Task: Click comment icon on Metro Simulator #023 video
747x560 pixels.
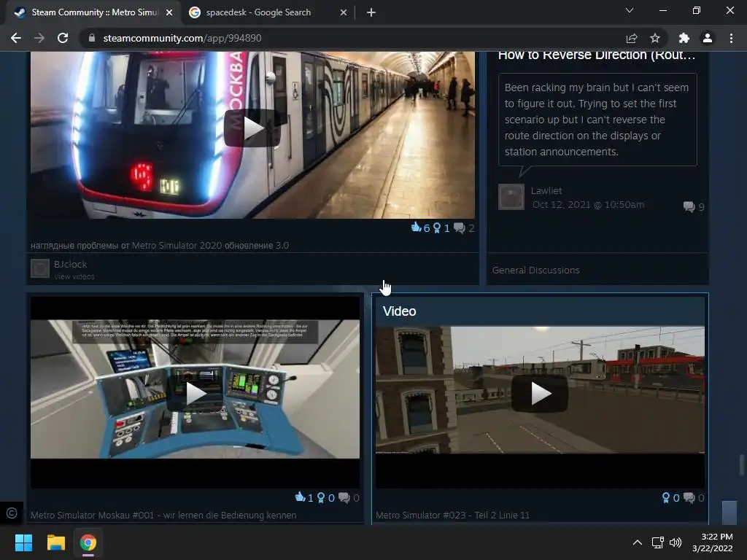Action: [x=689, y=497]
